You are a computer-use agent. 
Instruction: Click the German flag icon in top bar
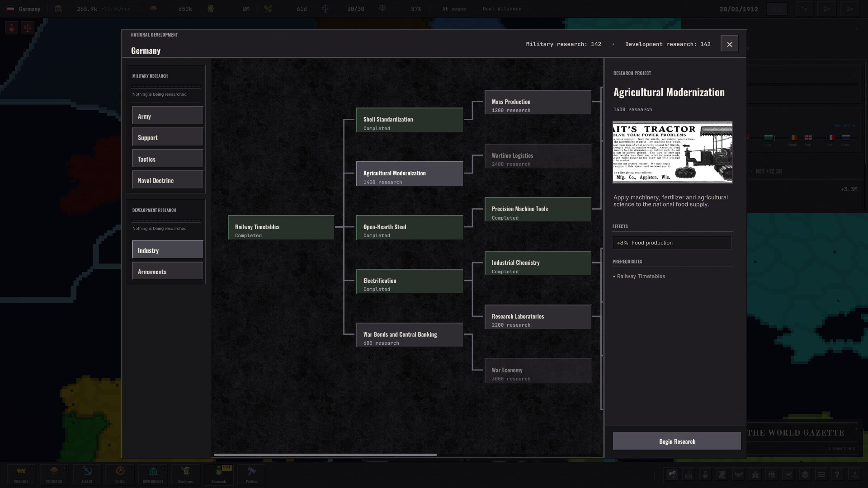point(10,9)
